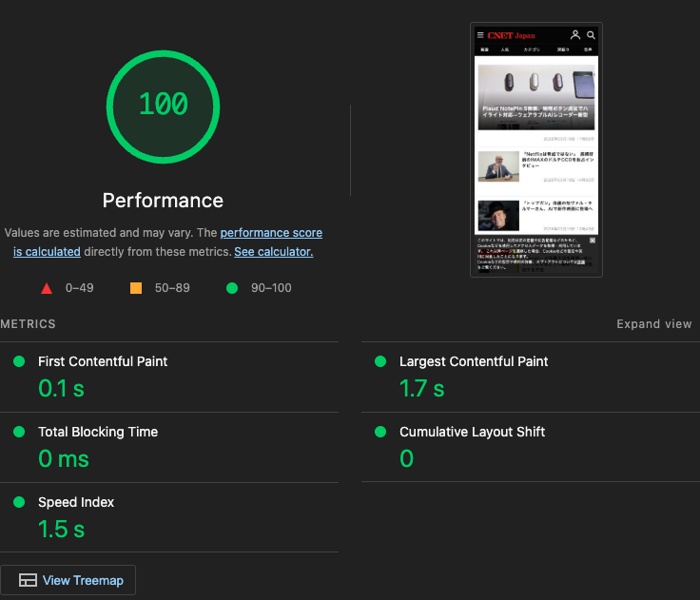Expand the Cumulative Layout Shift metric

(472, 432)
